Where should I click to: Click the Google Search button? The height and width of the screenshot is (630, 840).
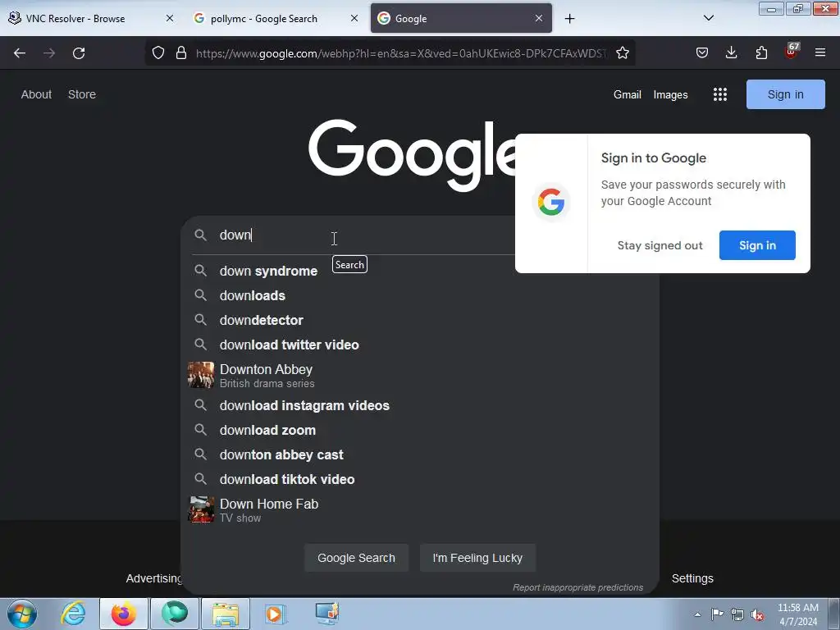pyautogui.click(x=356, y=558)
